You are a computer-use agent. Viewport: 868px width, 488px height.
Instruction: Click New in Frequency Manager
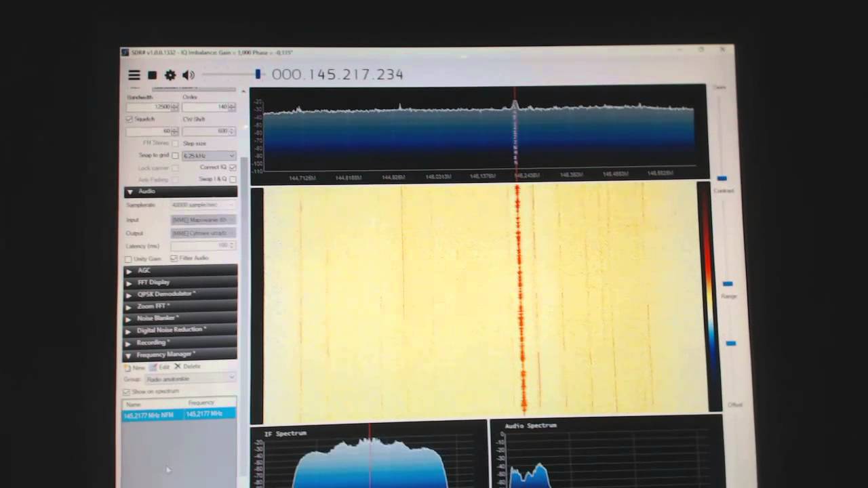(135, 367)
